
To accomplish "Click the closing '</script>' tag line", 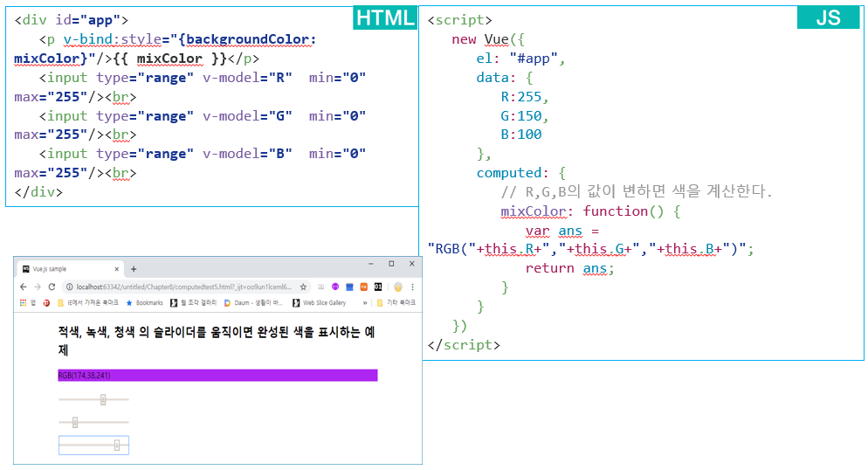I will pyautogui.click(x=464, y=345).
